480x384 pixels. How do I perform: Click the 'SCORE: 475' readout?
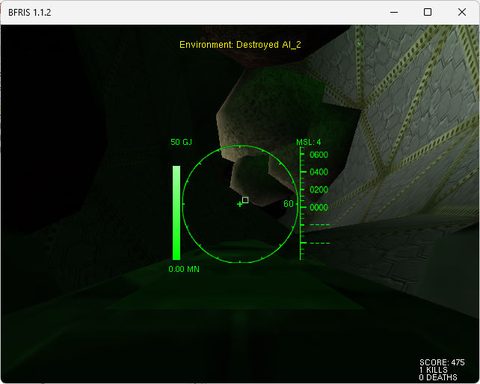point(442,362)
